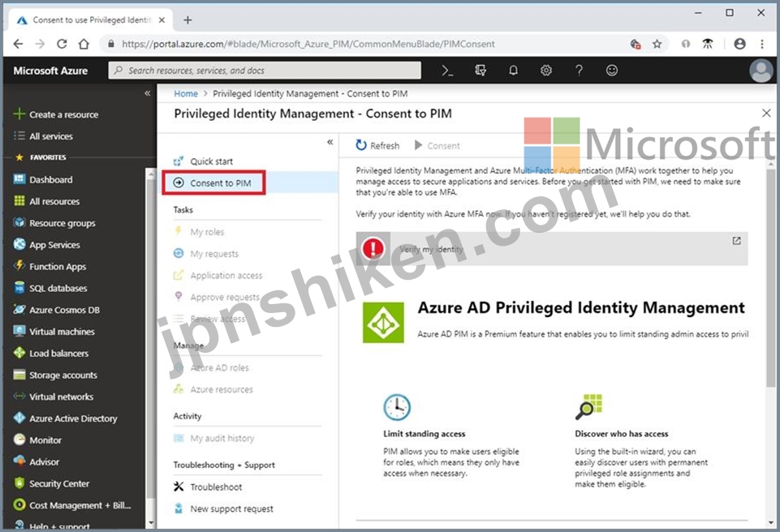Click the Dashboard icon in the sidebar
This screenshot has width=780, height=532.
point(19,179)
